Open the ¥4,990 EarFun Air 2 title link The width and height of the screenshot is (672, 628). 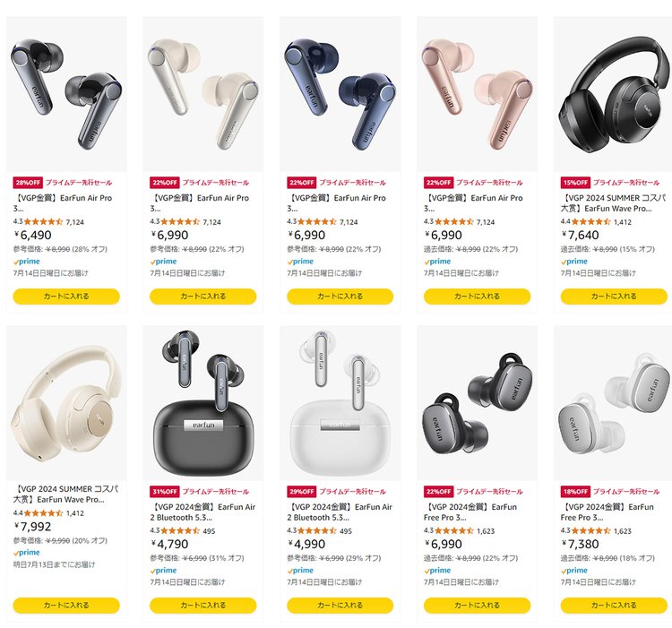(x=340, y=512)
